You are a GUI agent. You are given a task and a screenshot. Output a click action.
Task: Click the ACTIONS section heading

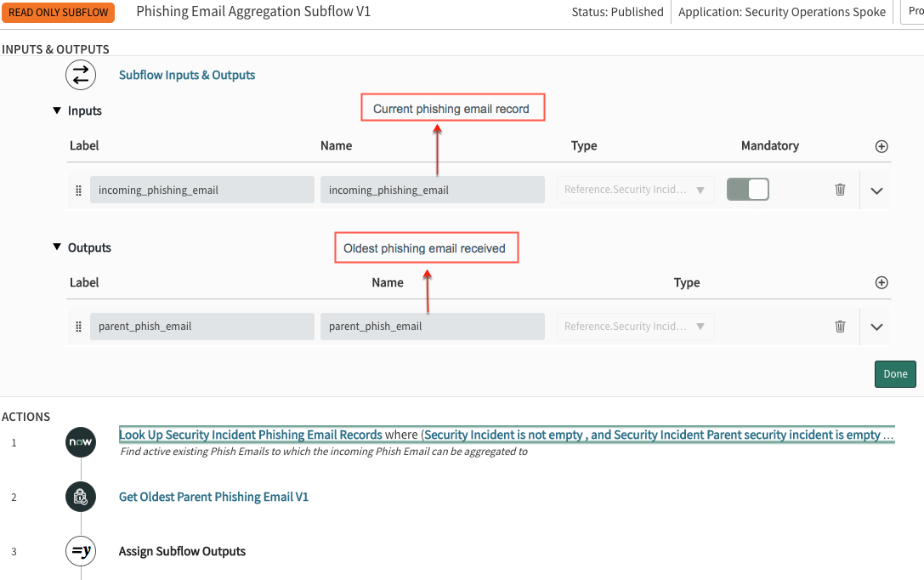pyautogui.click(x=26, y=417)
